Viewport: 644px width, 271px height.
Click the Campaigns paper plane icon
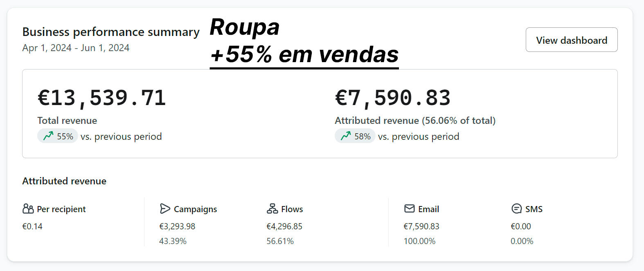pos(165,209)
